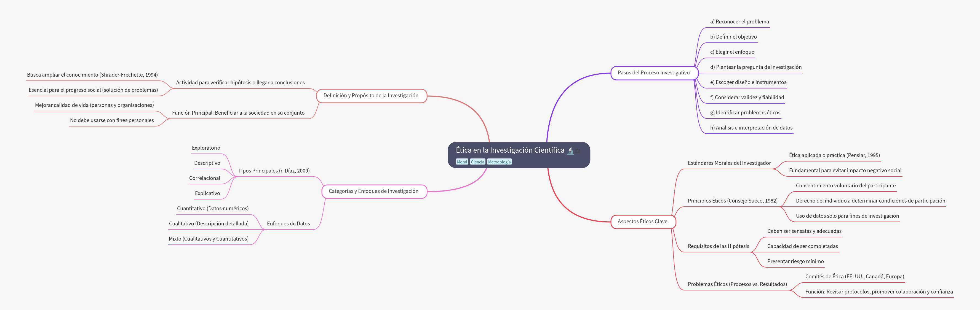Image resolution: width=980 pixels, height=310 pixels.
Task: Click the balance scales emoji icon
Action: click(x=578, y=151)
